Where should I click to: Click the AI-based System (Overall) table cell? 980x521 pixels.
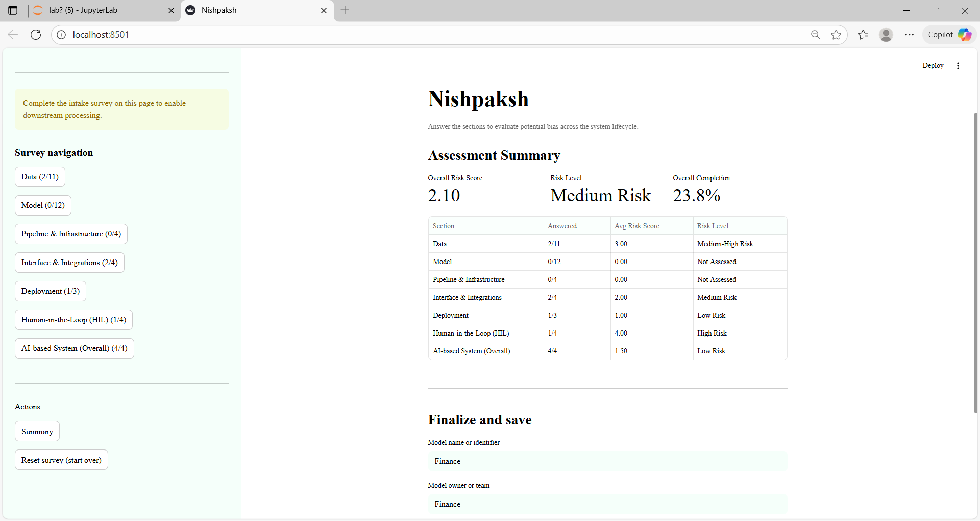click(x=486, y=351)
